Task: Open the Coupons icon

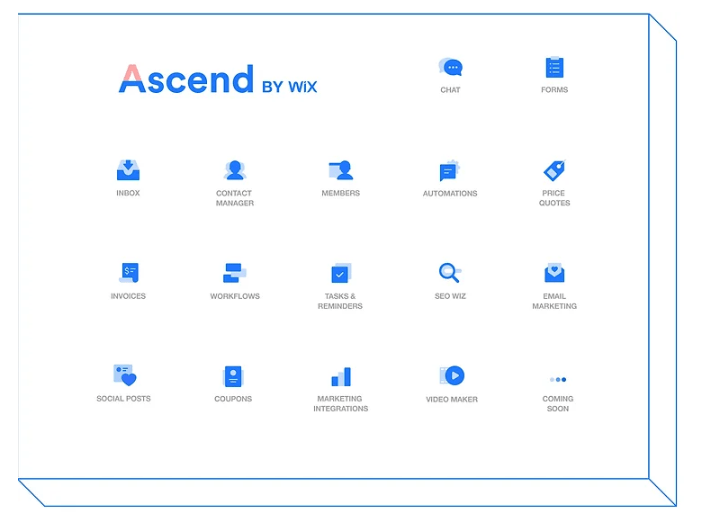Action: [233, 376]
